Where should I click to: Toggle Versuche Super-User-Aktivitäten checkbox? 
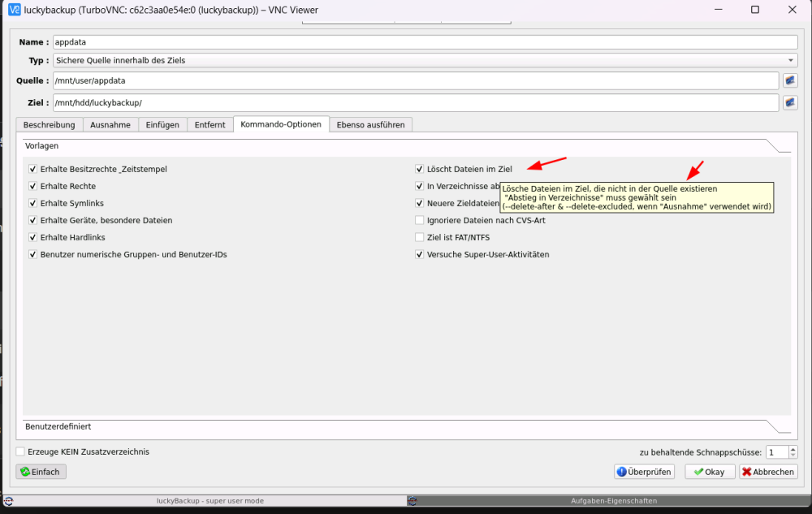click(420, 254)
